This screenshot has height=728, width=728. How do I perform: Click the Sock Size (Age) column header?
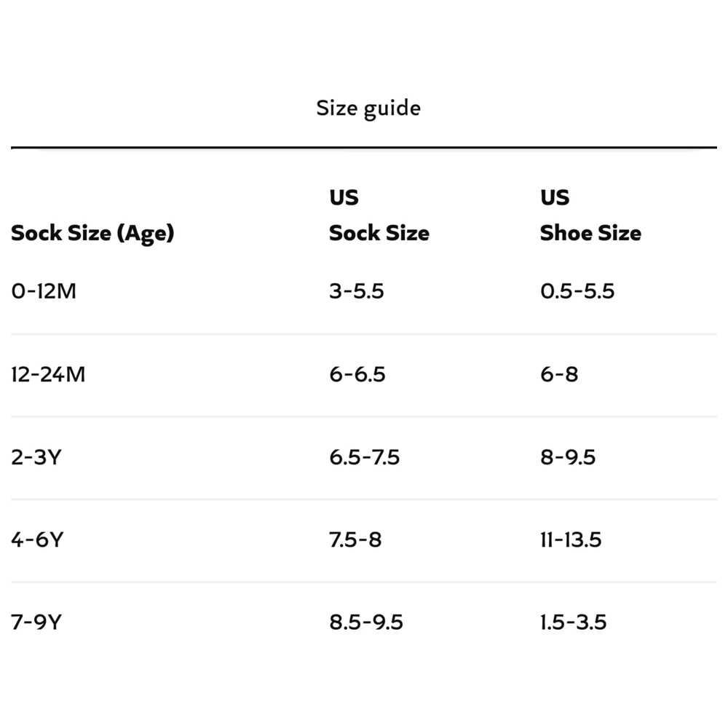coord(92,233)
